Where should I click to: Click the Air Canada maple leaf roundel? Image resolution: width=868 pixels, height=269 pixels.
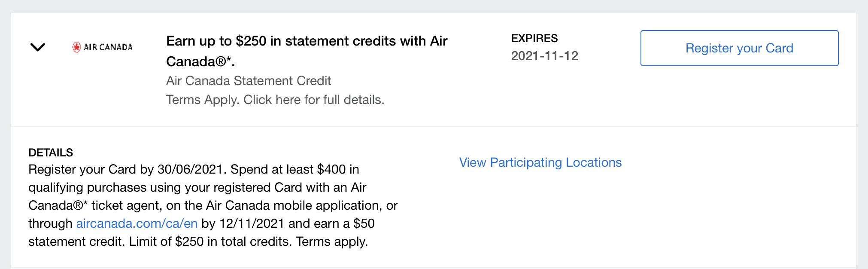(x=76, y=47)
